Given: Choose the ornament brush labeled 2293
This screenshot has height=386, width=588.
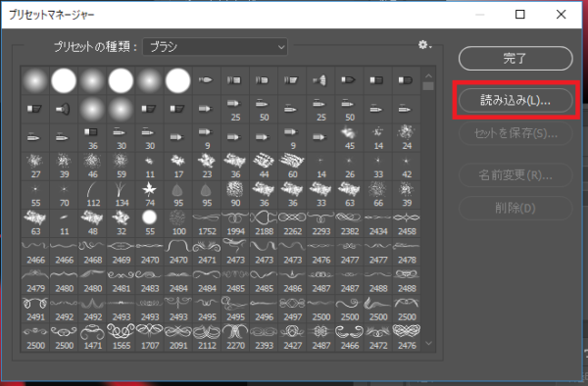Looking at the screenshot, I should 321,223.
